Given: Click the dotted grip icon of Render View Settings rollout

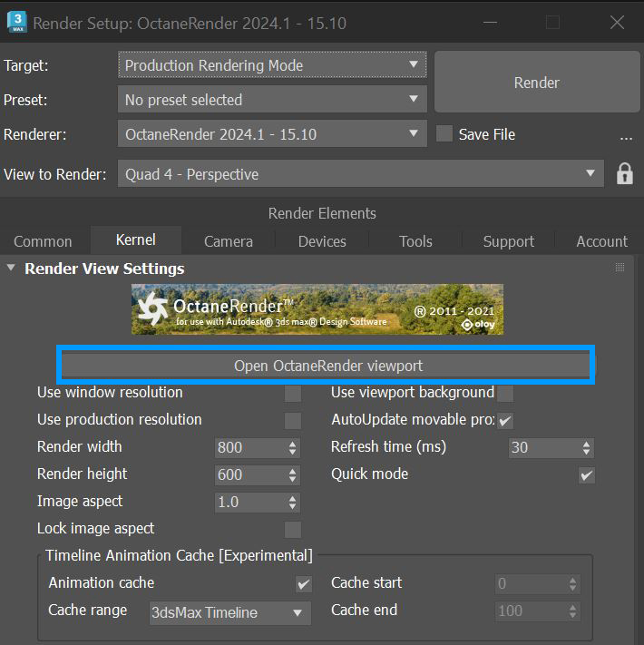Looking at the screenshot, I should (620, 268).
